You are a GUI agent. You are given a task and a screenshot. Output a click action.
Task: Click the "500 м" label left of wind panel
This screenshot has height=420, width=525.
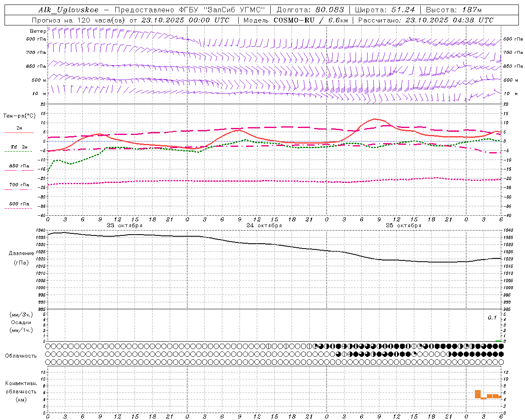(39, 80)
